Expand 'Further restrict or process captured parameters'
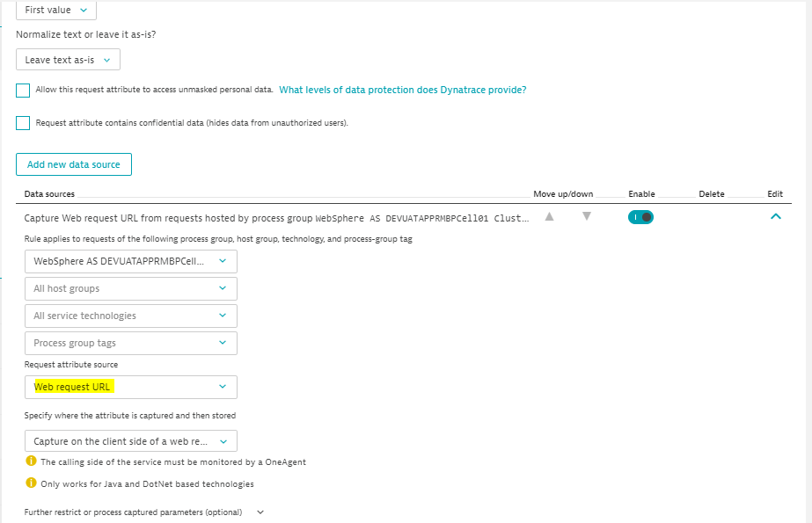812x523 pixels. (x=144, y=512)
